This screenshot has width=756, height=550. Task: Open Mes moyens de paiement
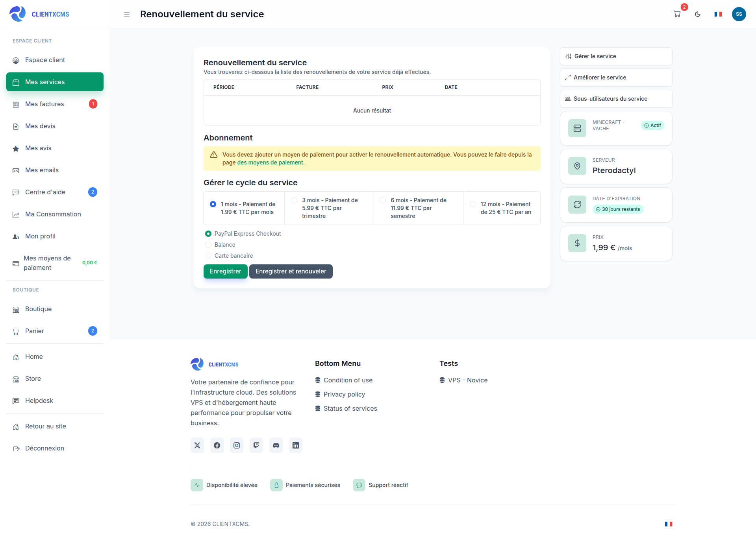55,263
